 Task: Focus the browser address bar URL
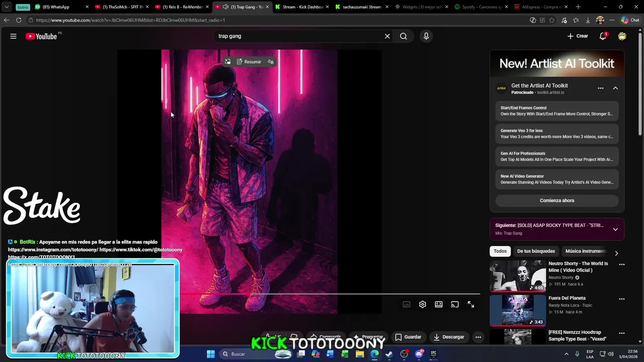click(130, 20)
